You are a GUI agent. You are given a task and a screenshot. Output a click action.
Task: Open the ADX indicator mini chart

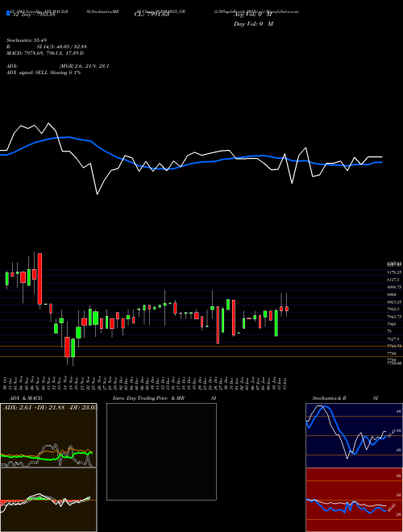48,435
